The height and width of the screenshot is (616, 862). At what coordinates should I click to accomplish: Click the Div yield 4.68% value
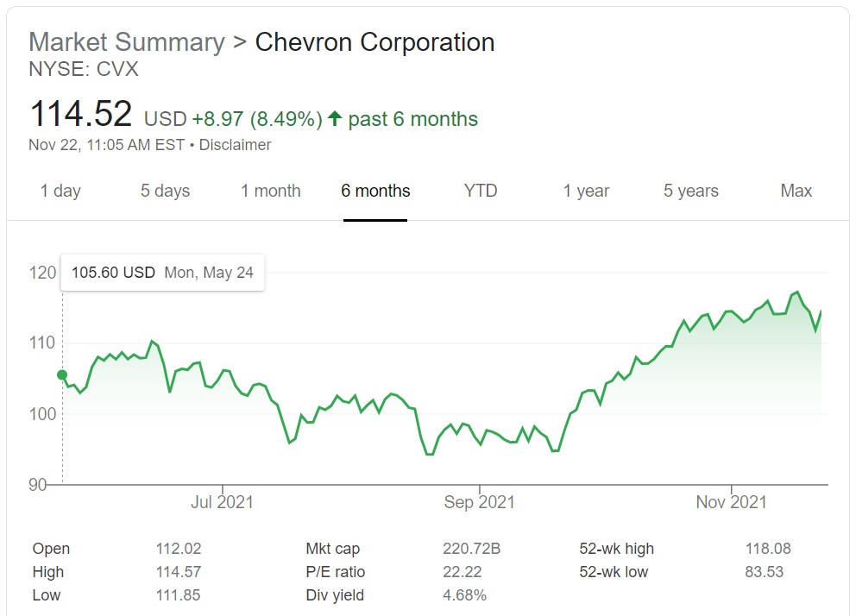tap(464, 595)
